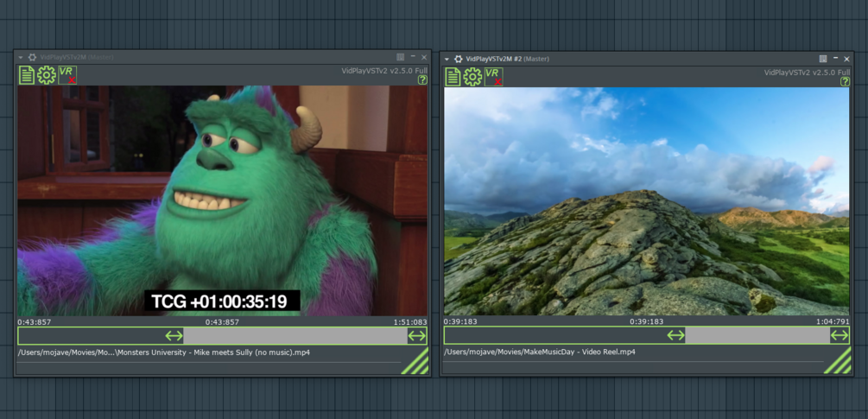Click MakeMusicDay - Video Reel.mp4 file path
Screen dimensions: 868x419
[x=540, y=352]
